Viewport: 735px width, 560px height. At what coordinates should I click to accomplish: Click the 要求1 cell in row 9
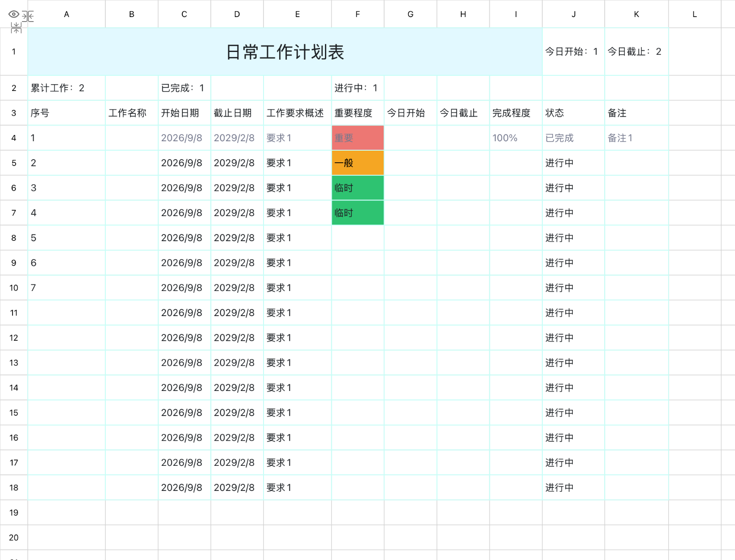298,263
